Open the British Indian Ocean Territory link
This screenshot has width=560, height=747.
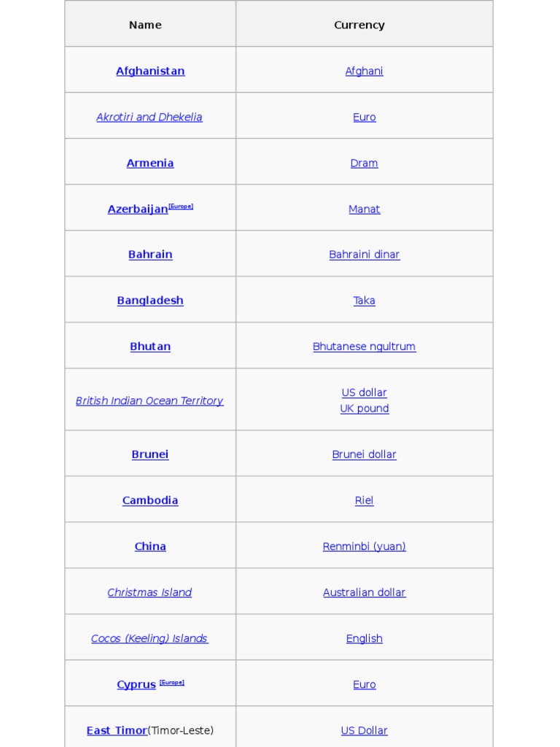click(149, 400)
